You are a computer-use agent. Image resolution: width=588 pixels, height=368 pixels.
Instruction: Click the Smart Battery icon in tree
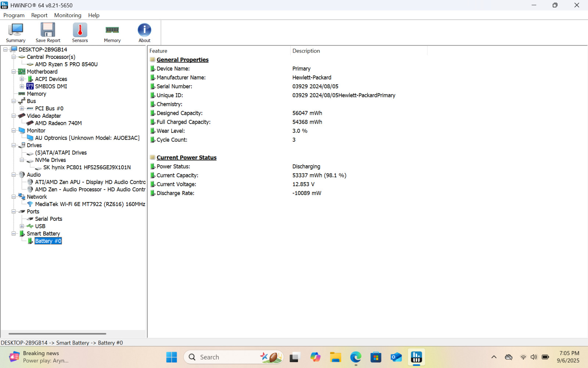[x=22, y=233]
